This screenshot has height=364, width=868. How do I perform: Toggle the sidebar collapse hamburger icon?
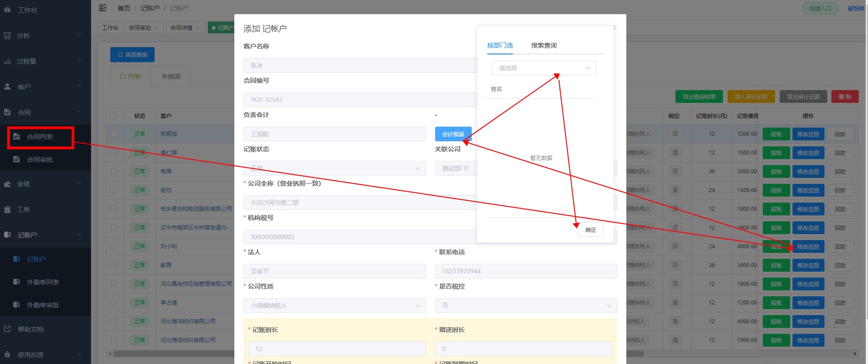click(102, 8)
